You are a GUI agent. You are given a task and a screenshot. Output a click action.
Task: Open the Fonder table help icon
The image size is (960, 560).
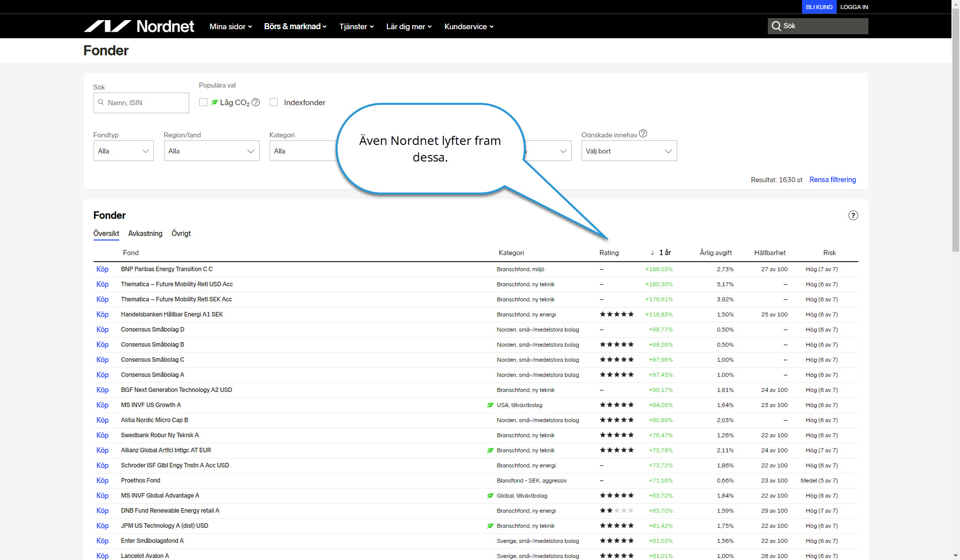coord(853,215)
